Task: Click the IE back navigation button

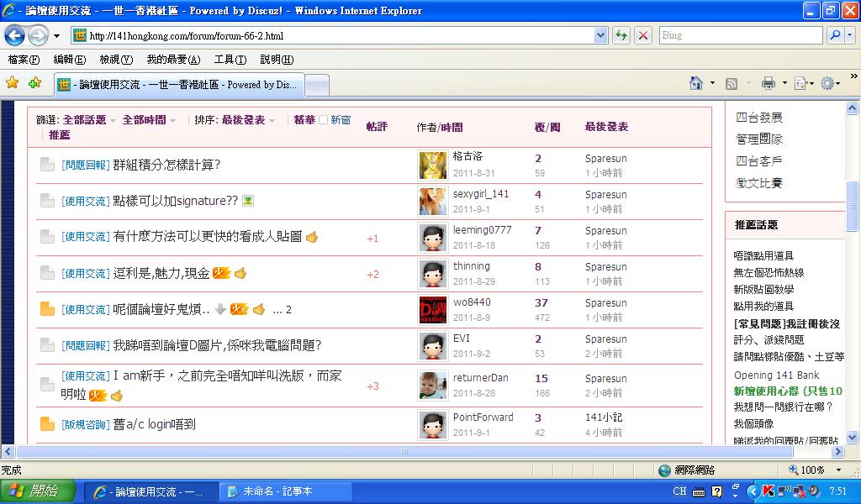Action: point(15,35)
